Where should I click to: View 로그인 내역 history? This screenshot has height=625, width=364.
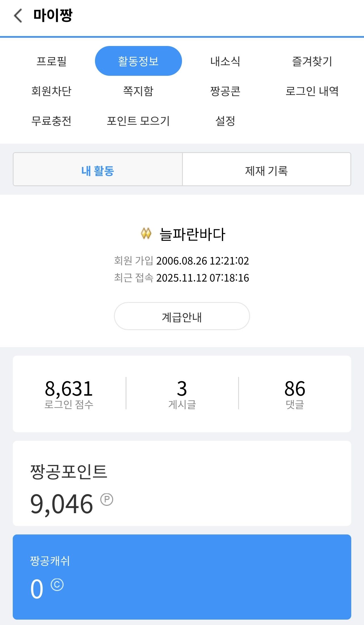point(312,91)
